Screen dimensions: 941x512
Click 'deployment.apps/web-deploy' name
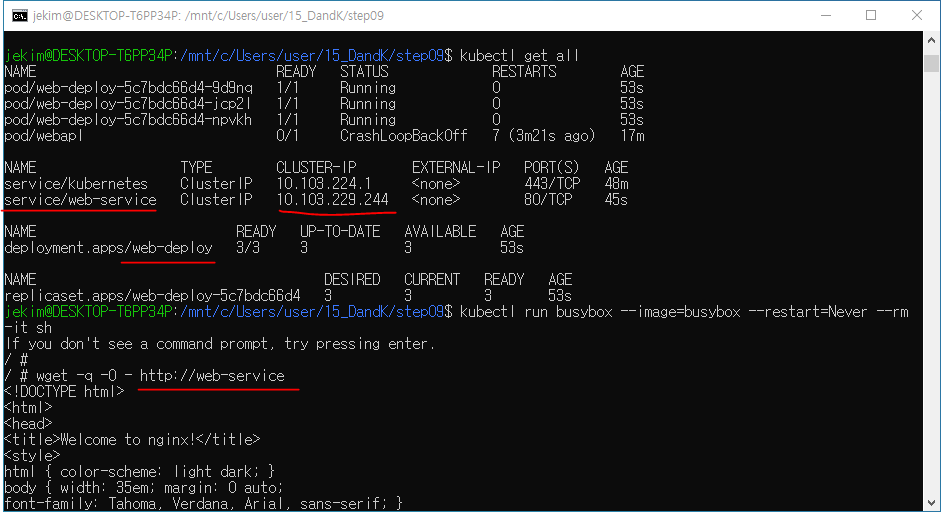[109, 248]
